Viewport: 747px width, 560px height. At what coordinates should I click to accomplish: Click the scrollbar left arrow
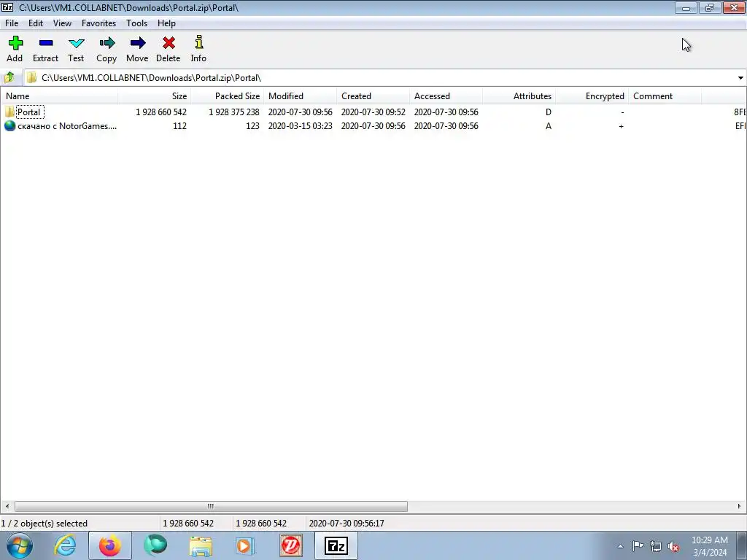(7, 506)
